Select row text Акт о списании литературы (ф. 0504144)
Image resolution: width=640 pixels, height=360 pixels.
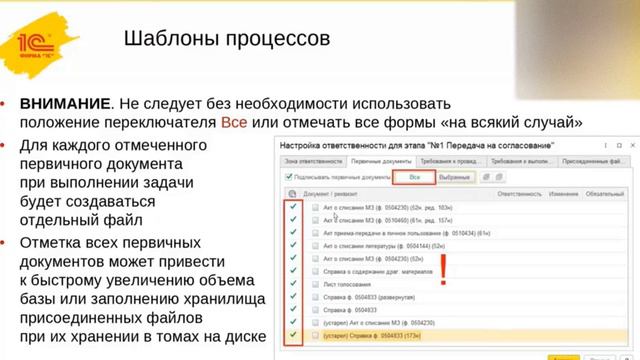384,246
